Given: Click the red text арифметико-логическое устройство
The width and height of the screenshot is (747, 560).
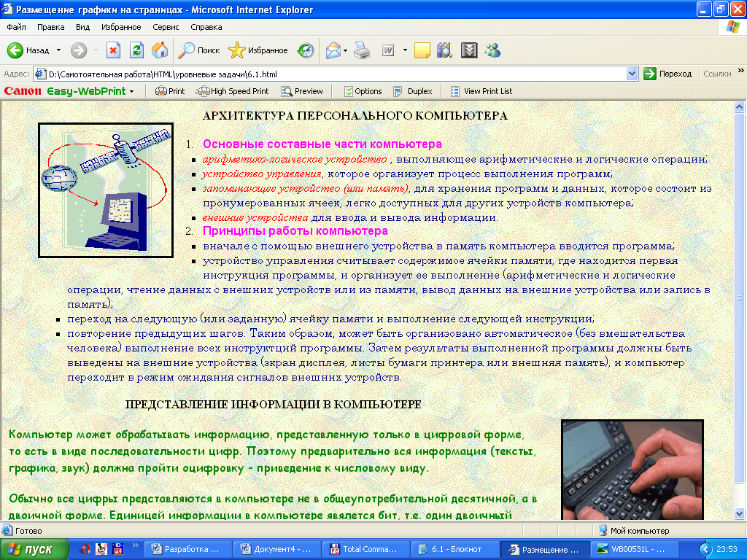Looking at the screenshot, I should coord(295,159).
